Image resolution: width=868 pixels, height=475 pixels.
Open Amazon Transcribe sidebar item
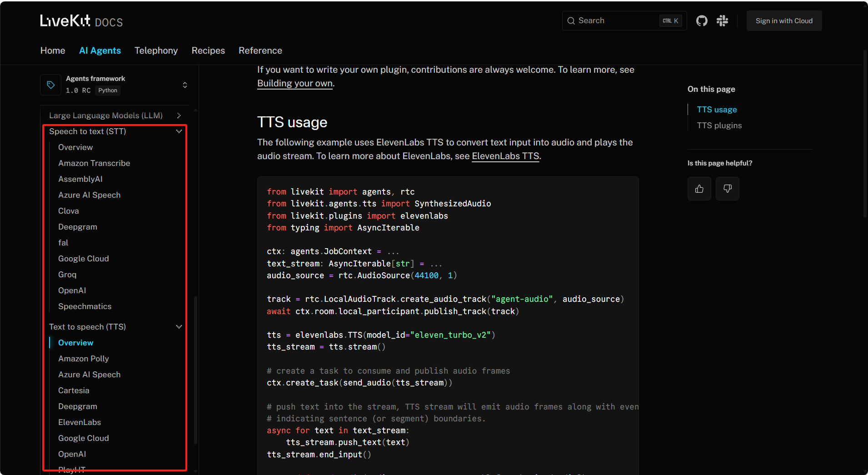click(94, 163)
